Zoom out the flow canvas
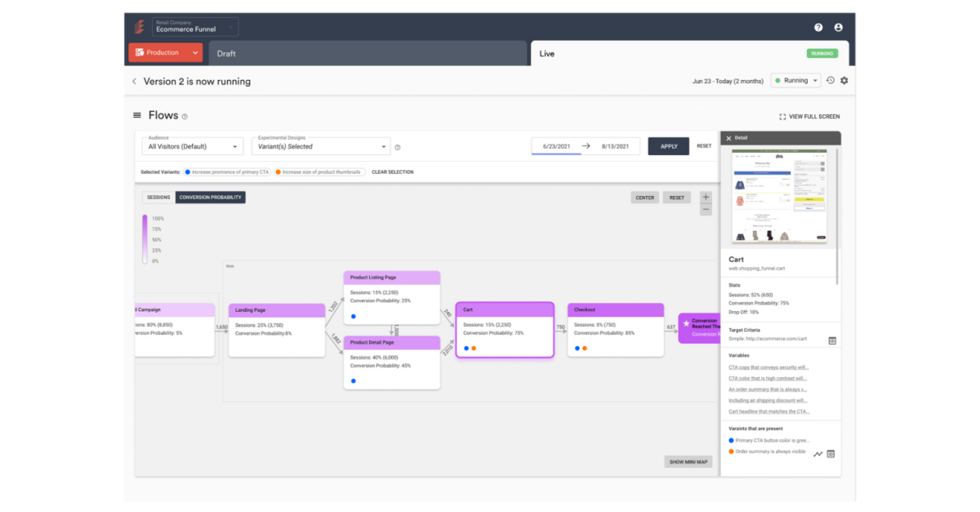 tap(706, 210)
